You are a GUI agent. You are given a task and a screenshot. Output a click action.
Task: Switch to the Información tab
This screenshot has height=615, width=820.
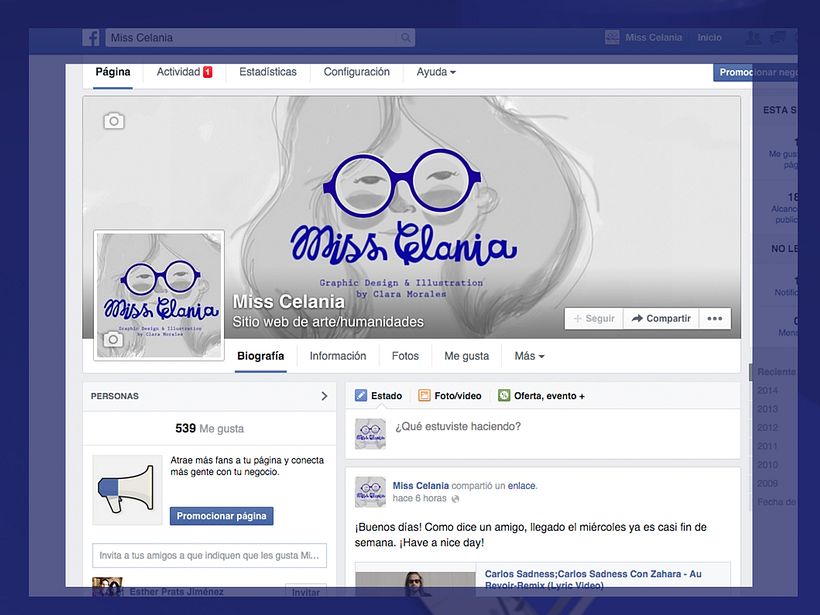338,356
